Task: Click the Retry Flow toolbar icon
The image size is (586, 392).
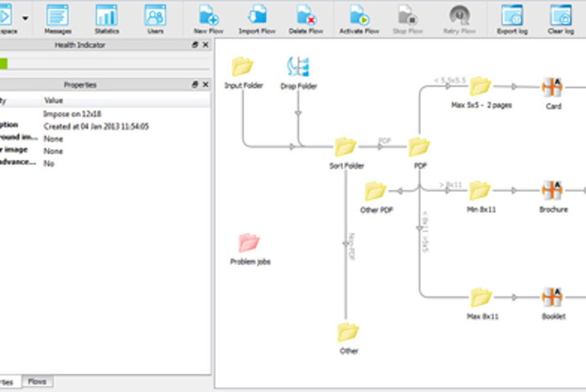Action: tap(459, 19)
